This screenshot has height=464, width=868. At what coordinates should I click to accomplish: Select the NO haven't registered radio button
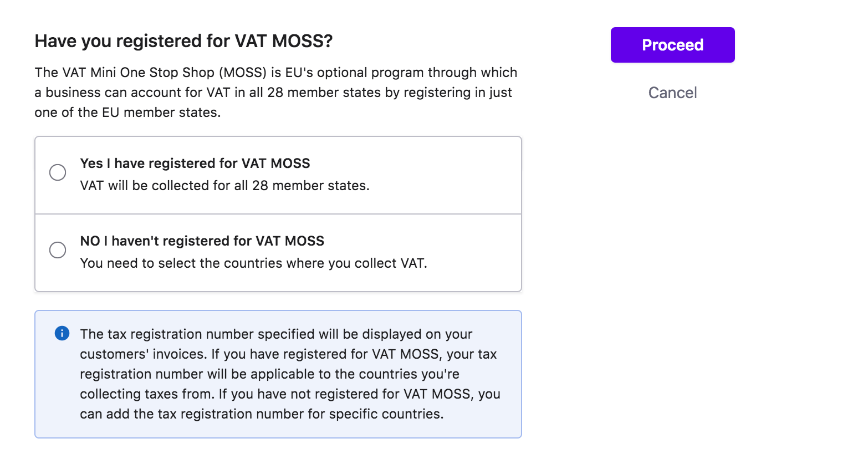click(58, 250)
